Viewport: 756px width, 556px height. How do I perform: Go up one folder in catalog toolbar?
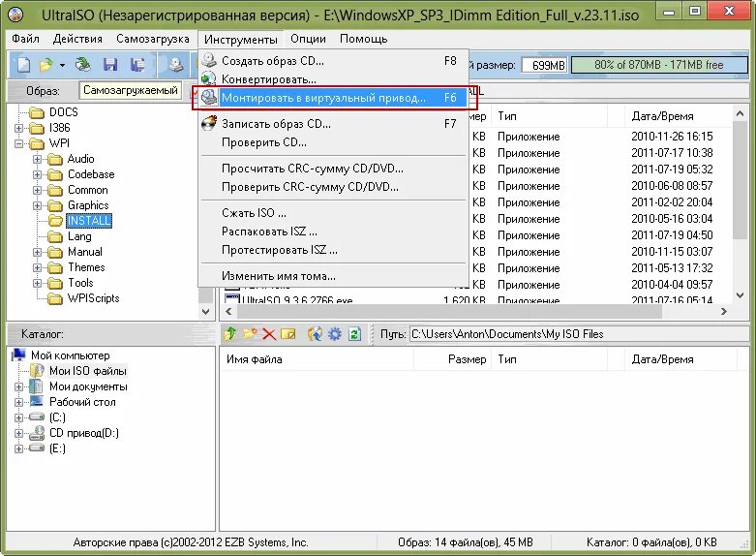(230, 333)
